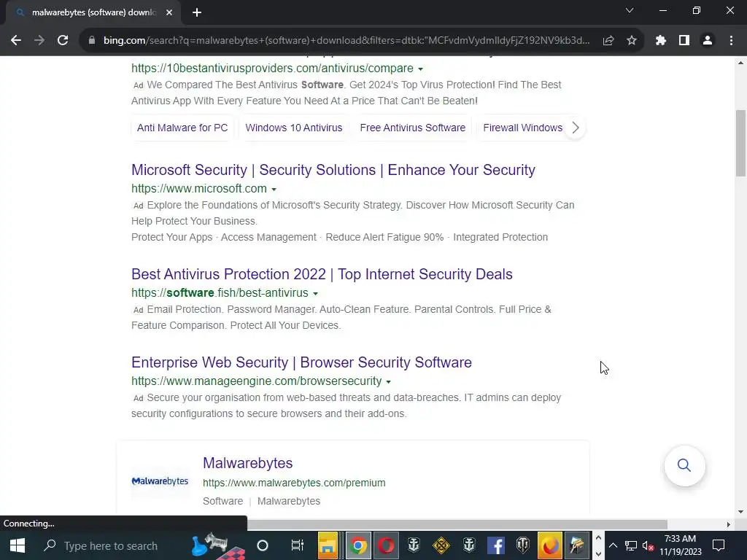
Task: Open the Windows Start menu
Action: click(18, 545)
